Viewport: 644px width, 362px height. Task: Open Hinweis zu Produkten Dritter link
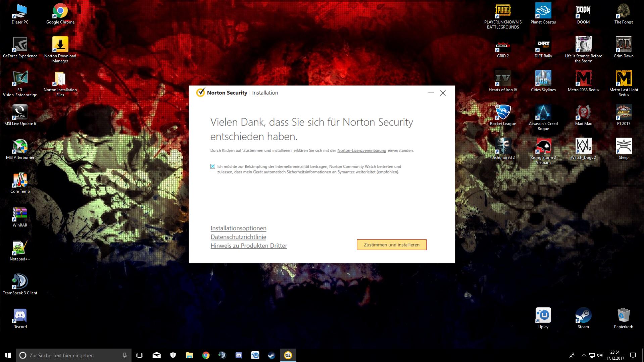pyautogui.click(x=249, y=246)
